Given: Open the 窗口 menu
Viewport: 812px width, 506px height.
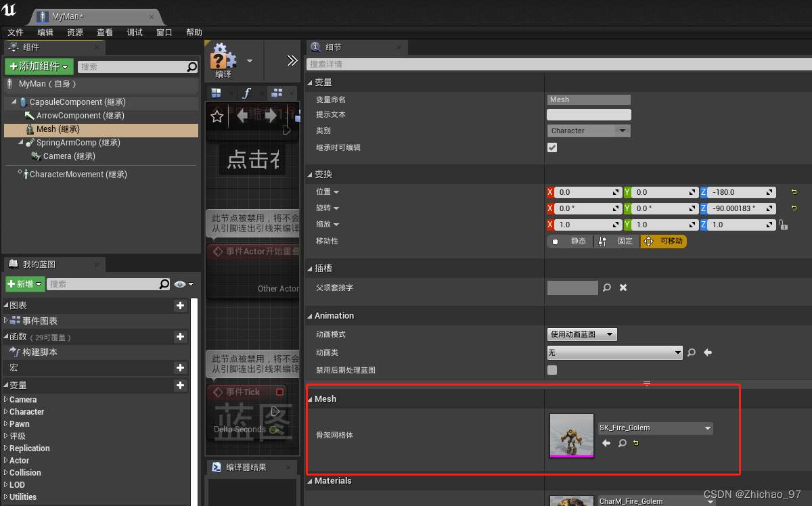Looking at the screenshot, I should pos(163,32).
